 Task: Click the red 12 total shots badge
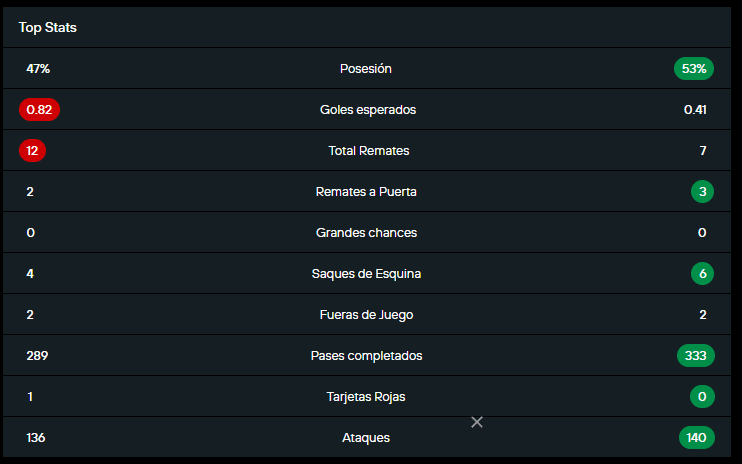(x=32, y=151)
